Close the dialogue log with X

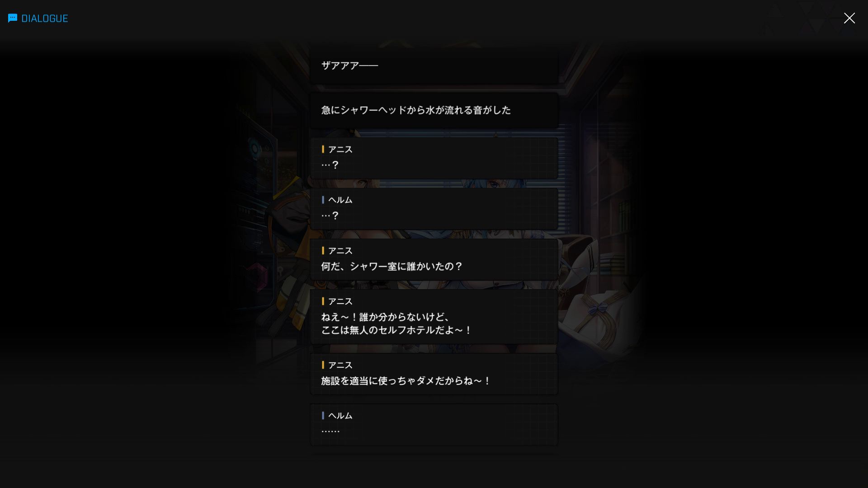849,18
